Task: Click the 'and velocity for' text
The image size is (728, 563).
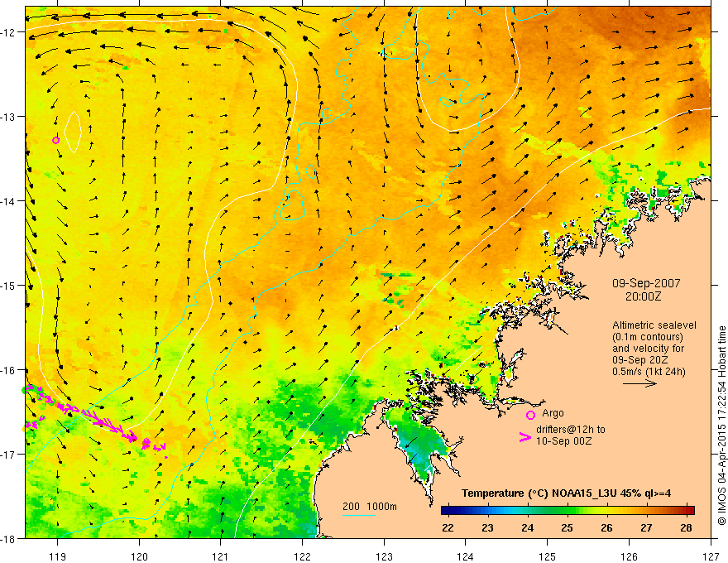Action: coord(648,349)
